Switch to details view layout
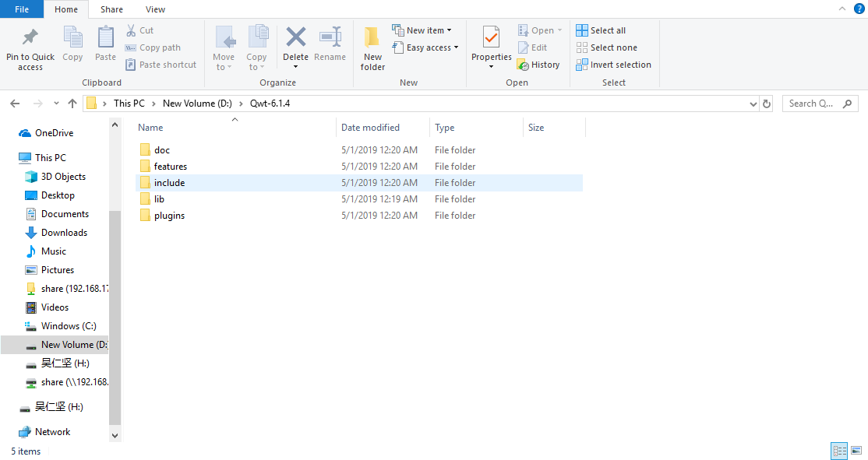Screen dimensions: 868x460 pos(839,450)
